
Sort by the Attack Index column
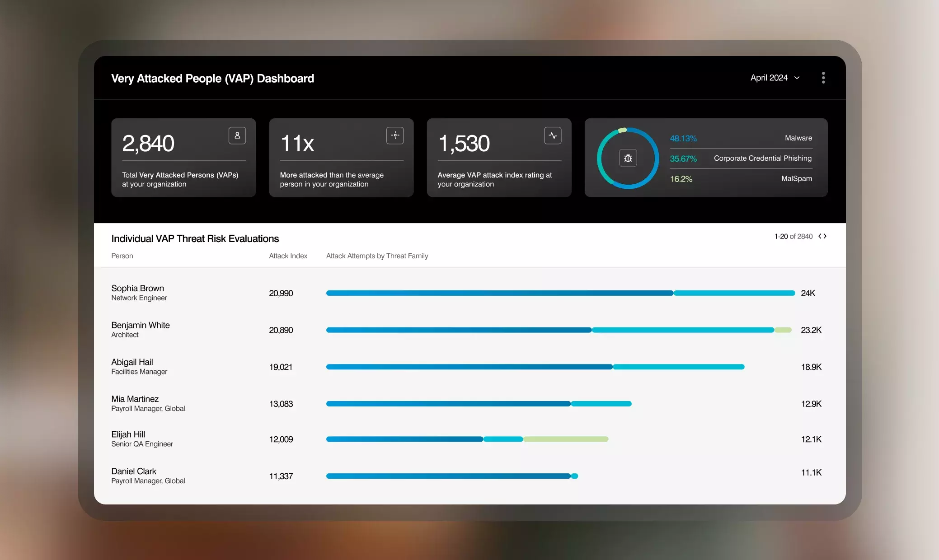(x=288, y=256)
